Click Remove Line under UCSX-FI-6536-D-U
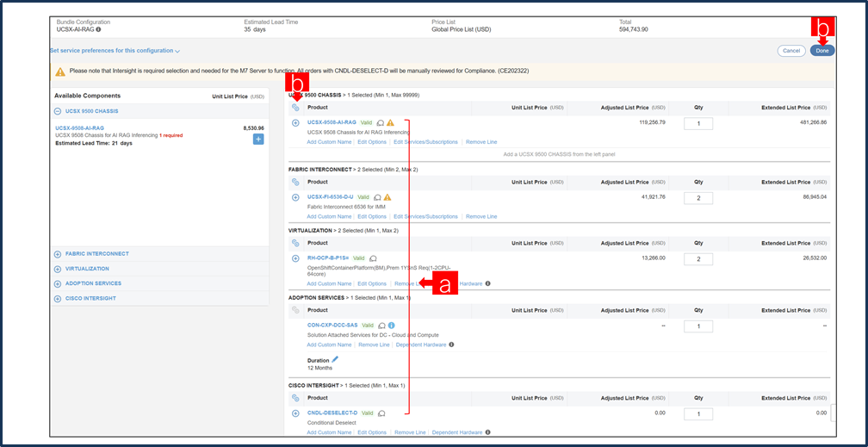 click(x=481, y=216)
